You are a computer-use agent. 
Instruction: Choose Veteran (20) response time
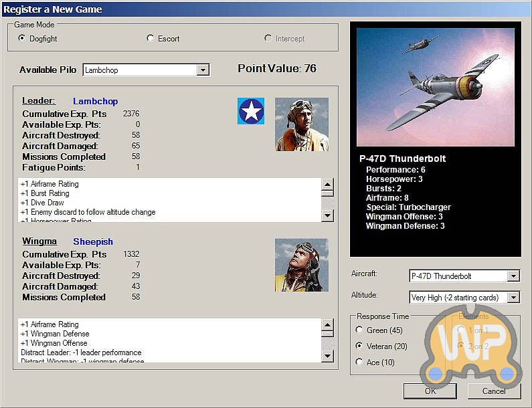360,346
